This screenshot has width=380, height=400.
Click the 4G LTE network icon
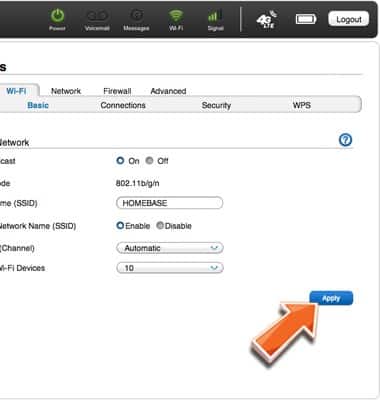point(267,19)
